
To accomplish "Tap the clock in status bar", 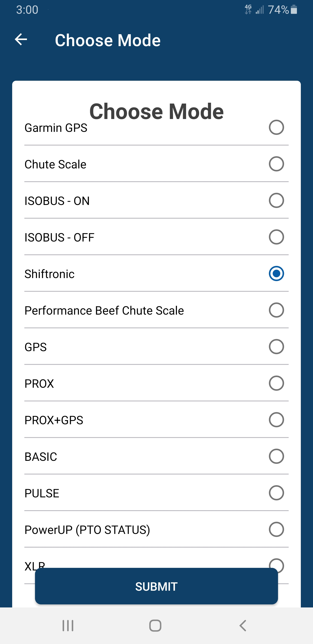I will (27, 10).
